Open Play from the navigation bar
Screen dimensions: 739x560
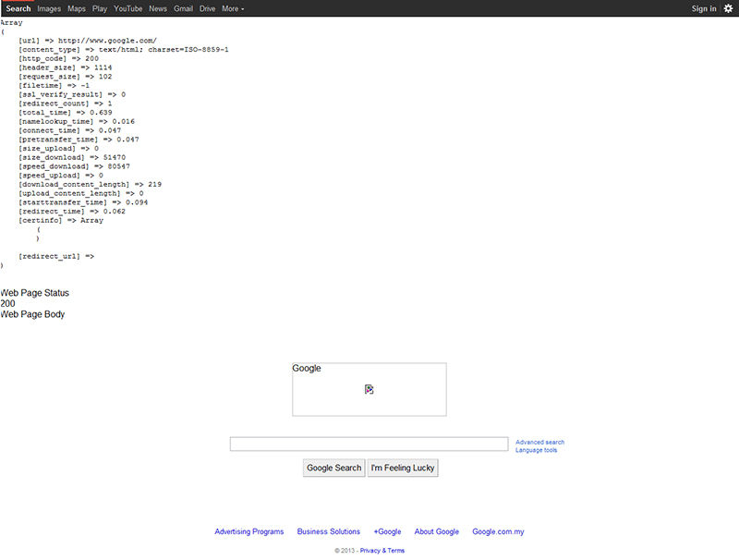pos(99,7)
